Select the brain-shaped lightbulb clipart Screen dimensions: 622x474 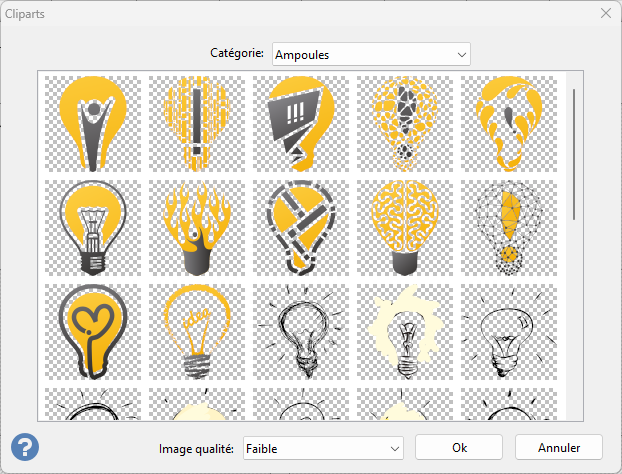pos(405,228)
